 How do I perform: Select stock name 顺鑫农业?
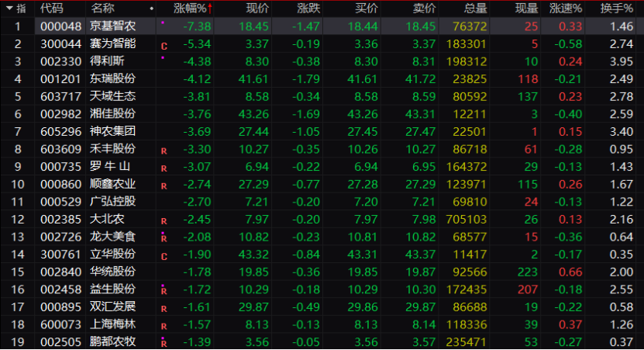[x=112, y=184]
